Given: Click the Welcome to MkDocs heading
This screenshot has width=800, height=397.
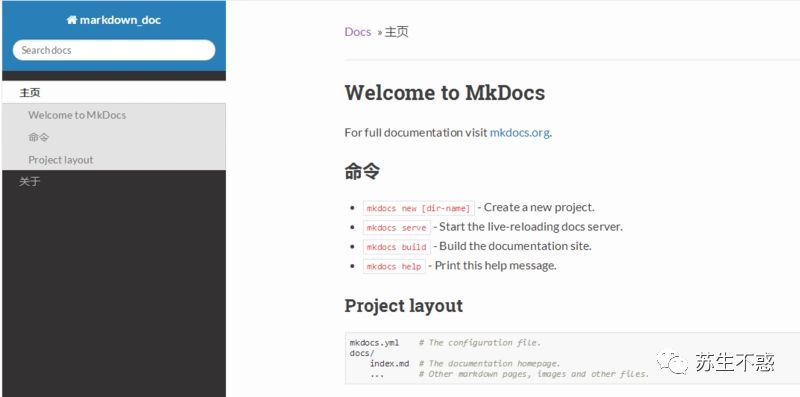Looking at the screenshot, I should pos(444,93).
